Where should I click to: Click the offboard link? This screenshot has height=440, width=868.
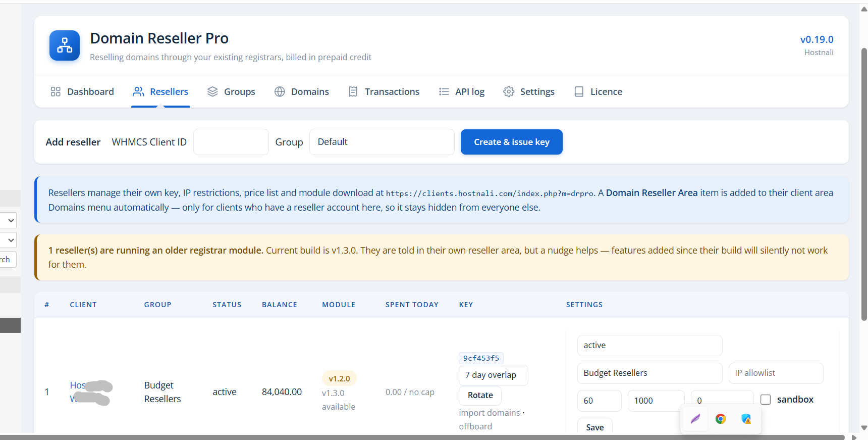(475, 426)
